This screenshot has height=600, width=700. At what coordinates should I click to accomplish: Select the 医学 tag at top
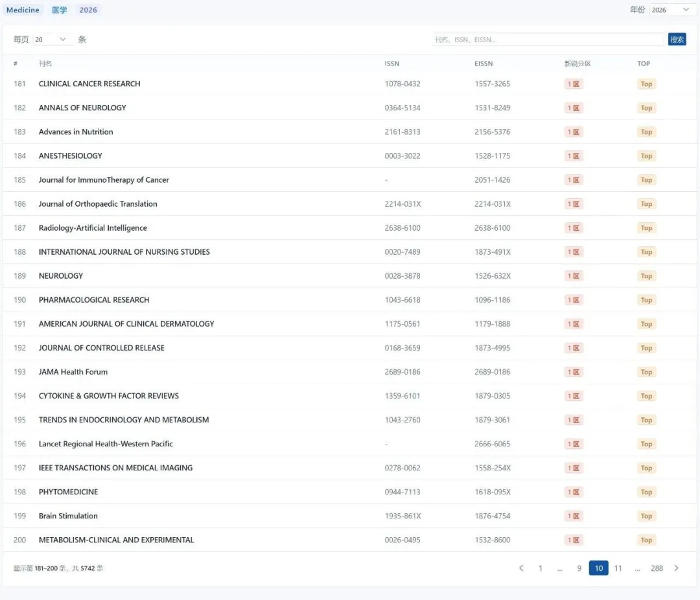tap(60, 10)
